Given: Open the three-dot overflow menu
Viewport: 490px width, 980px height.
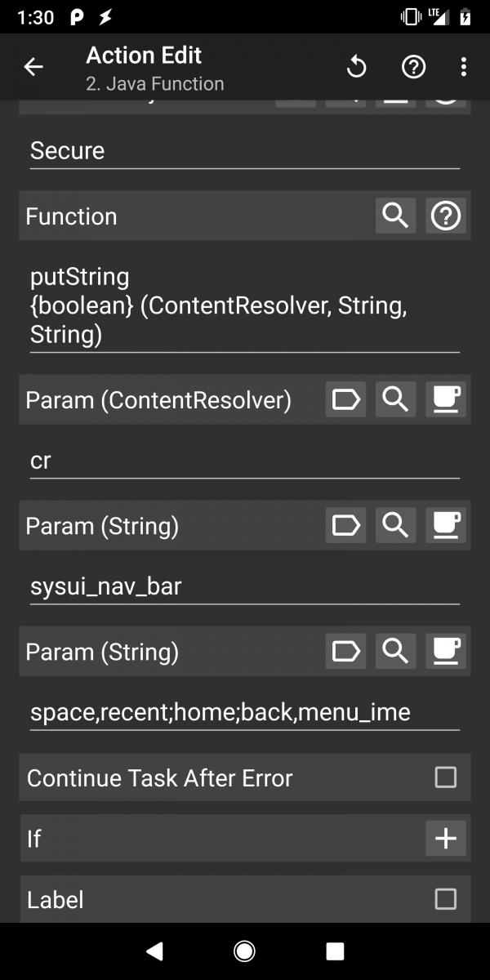Looking at the screenshot, I should click(x=463, y=68).
